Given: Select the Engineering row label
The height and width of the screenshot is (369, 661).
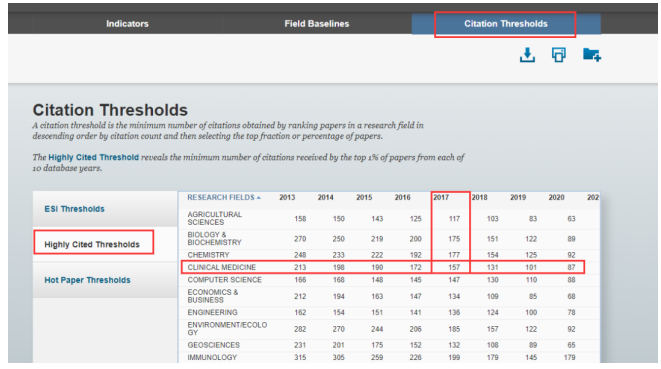Looking at the screenshot, I should (x=212, y=312).
